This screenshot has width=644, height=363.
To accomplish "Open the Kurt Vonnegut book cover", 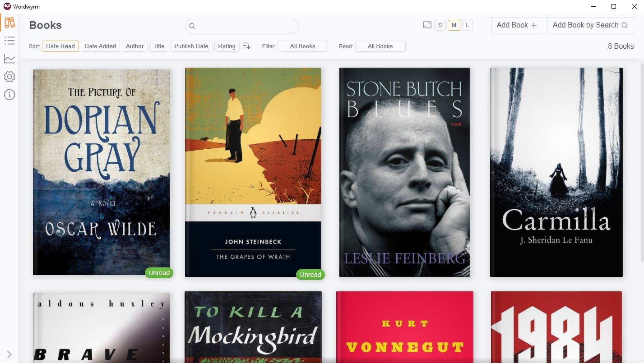I will pos(405,327).
